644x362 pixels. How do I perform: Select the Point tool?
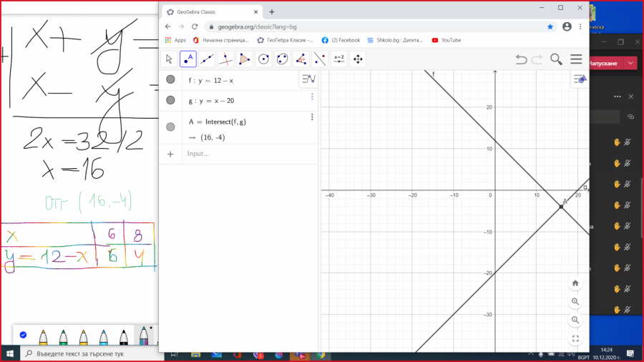187,59
